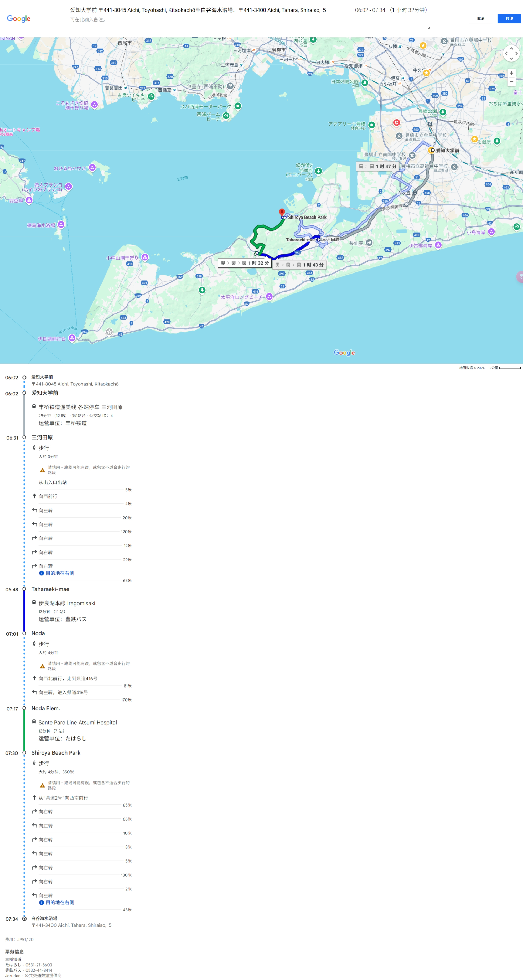Click the 爱知大学前 origin marker on the map
The image size is (523, 980).
click(x=432, y=150)
